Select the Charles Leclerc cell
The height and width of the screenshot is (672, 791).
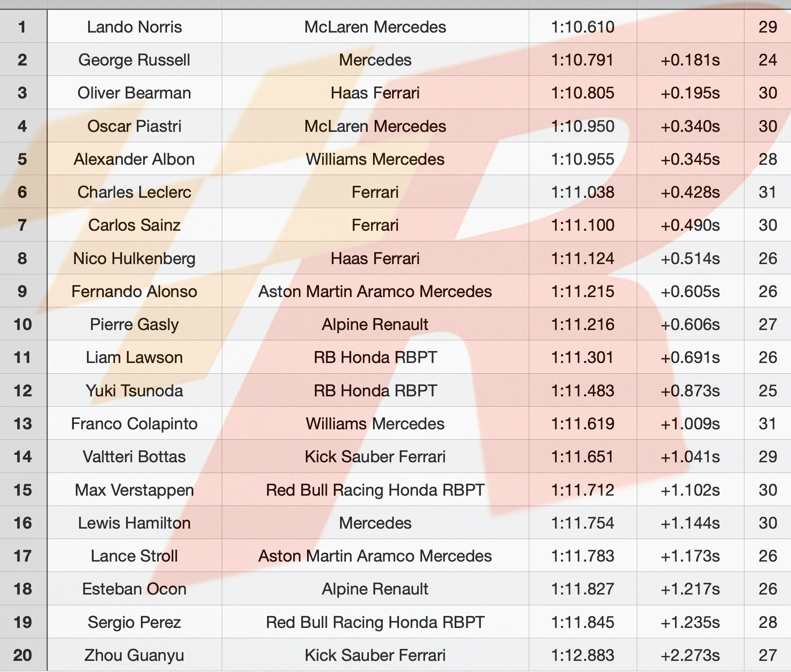pos(134,192)
